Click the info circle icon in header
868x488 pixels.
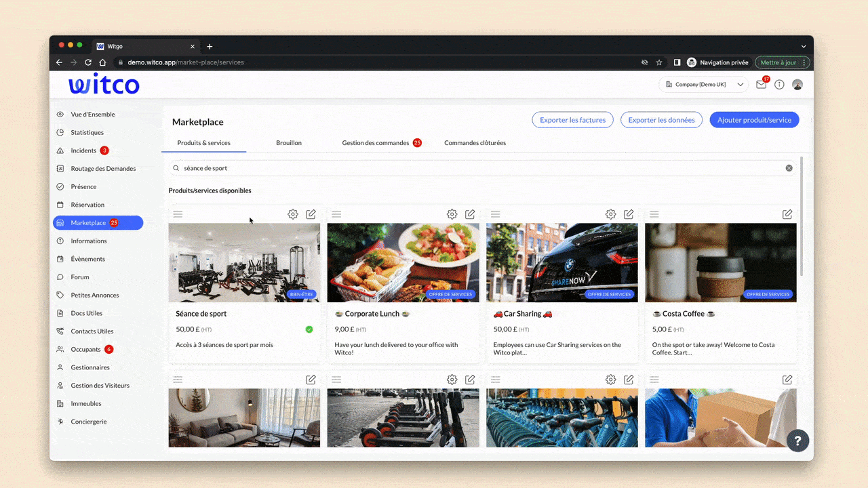point(779,85)
